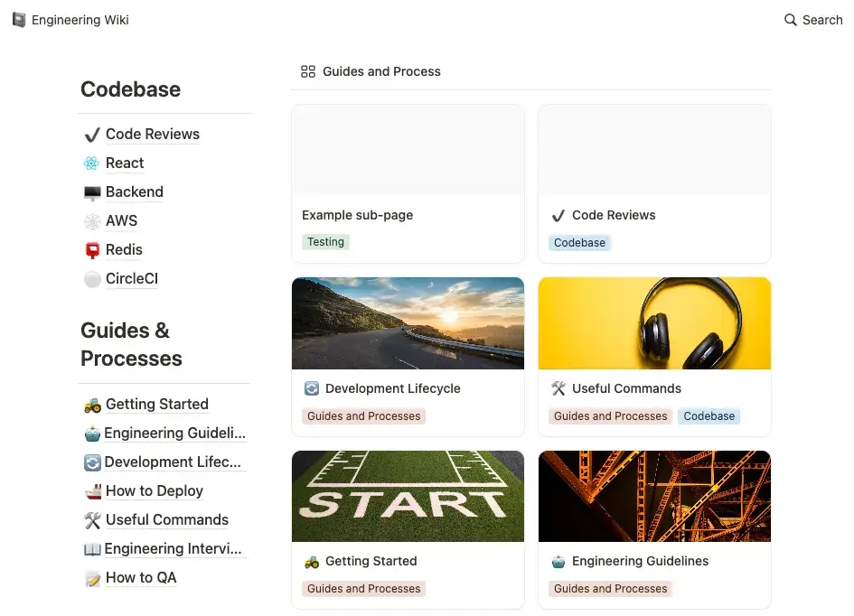Click the computer icon beside Backend
This screenshot has height=616, width=854.
[91, 192]
